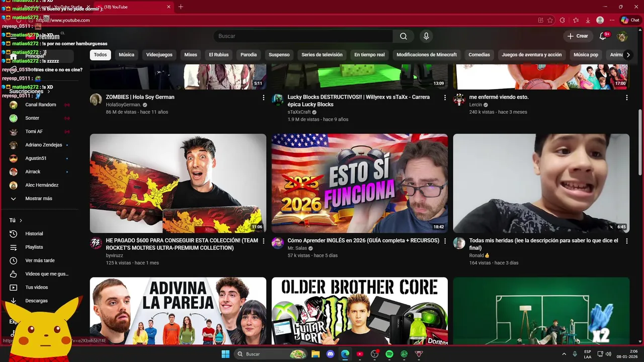Activate voice search microphone
This screenshot has height=362, width=644.
426,36
